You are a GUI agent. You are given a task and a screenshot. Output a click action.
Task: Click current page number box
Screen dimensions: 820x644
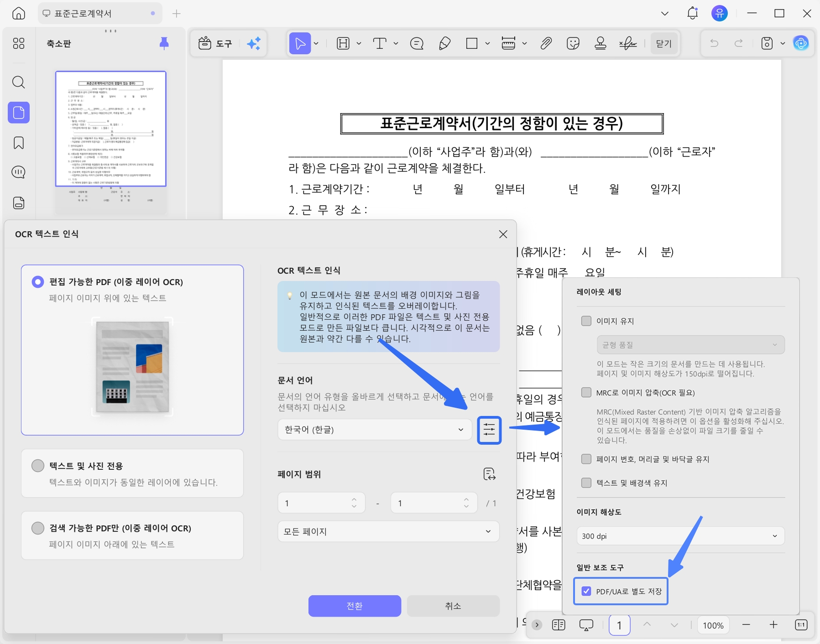coord(619,625)
